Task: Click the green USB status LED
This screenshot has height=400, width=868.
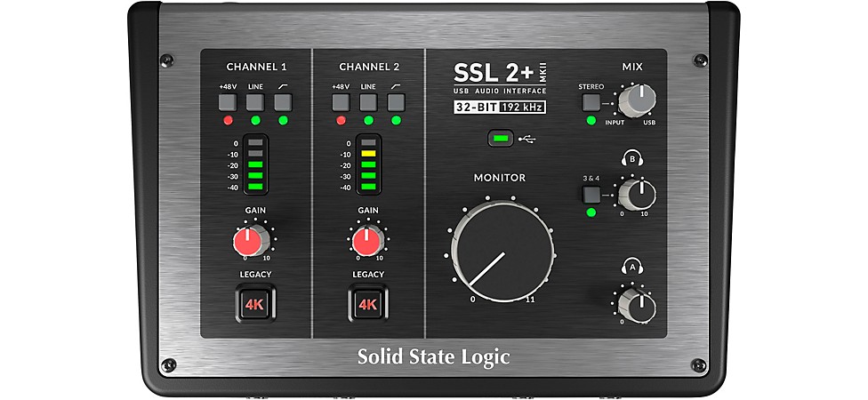Action: [500, 139]
